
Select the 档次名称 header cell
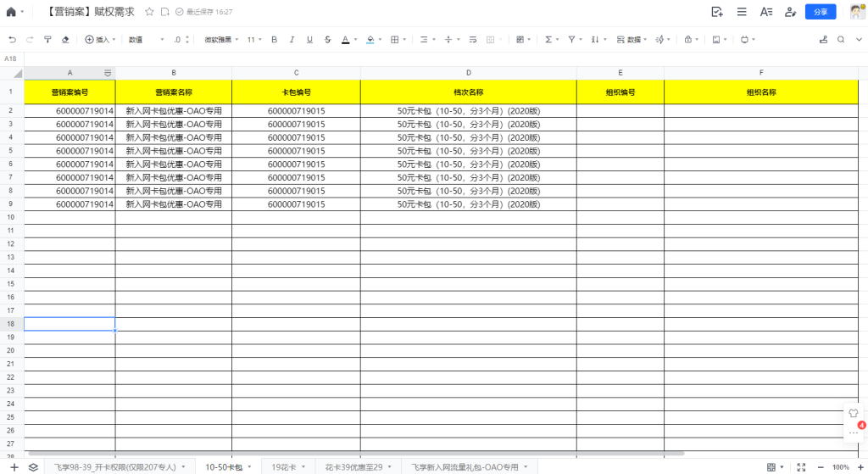(468, 92)
